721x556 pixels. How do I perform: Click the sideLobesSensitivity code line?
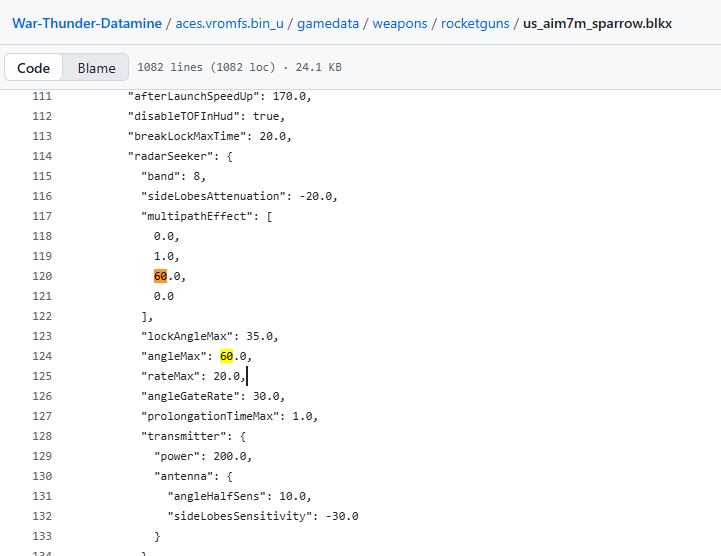tap(262, 516)
